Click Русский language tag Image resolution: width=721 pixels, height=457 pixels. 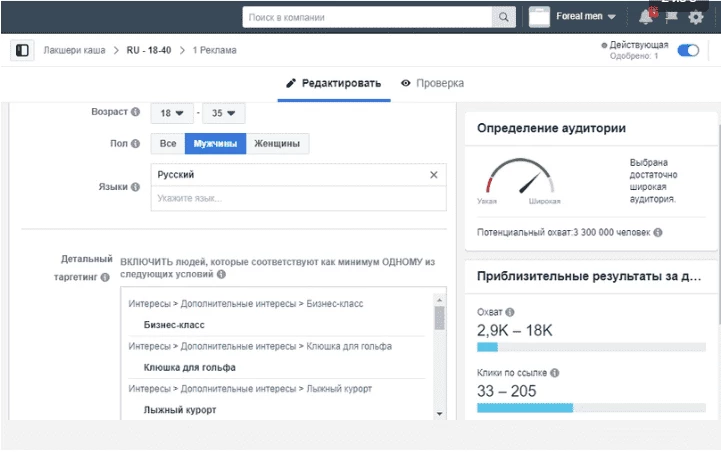176,175
